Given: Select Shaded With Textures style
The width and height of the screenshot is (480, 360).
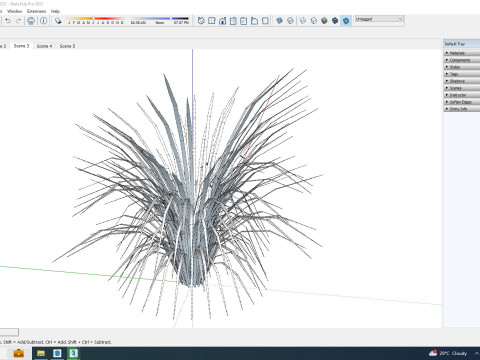Looking at the screenshot, I should tap(335, 21).
